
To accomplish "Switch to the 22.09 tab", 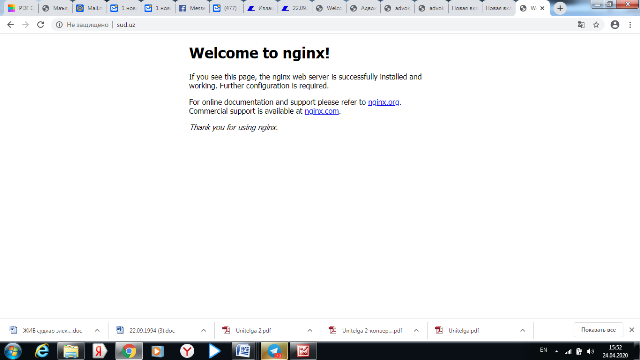I will 294,8.
